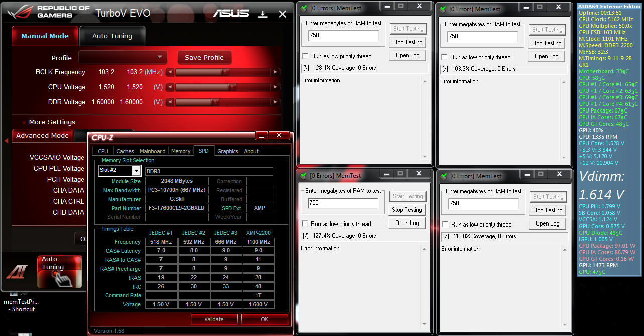
Task: Click title icon of MemTest at 103.3% coverage
Action: click(x=443, y=9)
